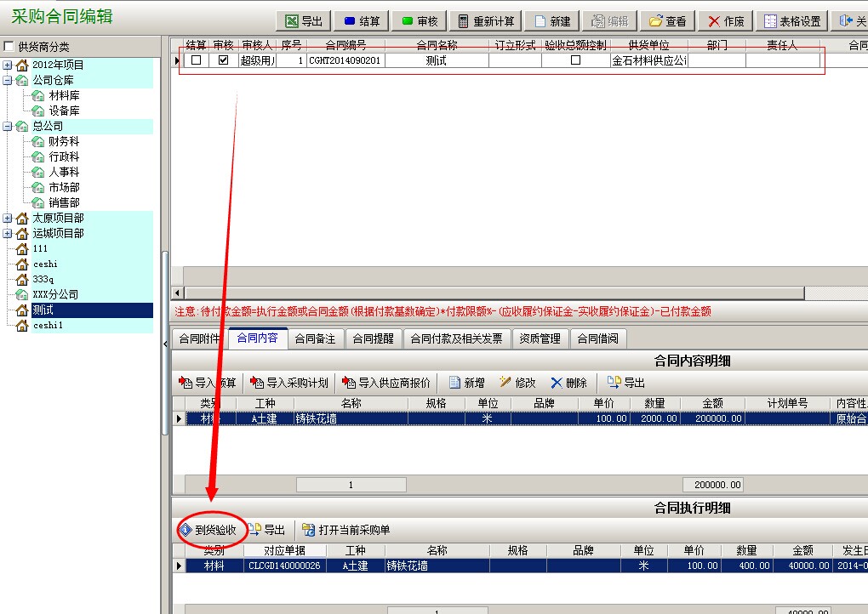Uncheck the 审核 checkbox in contract row
This screenshot has width=868, height=614.
[224, 60]
